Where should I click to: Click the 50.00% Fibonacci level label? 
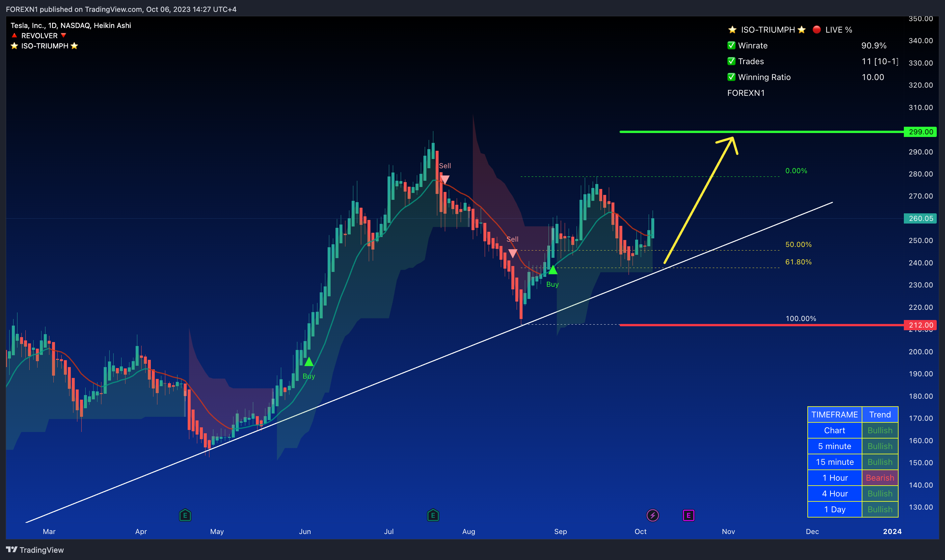click(x=798, y=244)
